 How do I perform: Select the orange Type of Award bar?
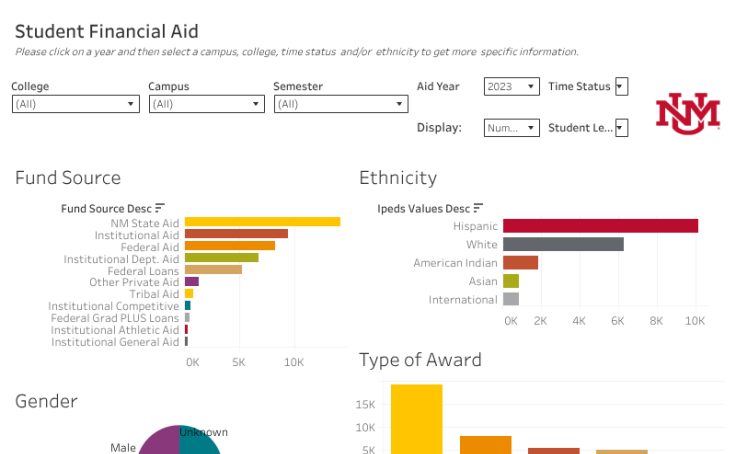[x=485, y=445]
